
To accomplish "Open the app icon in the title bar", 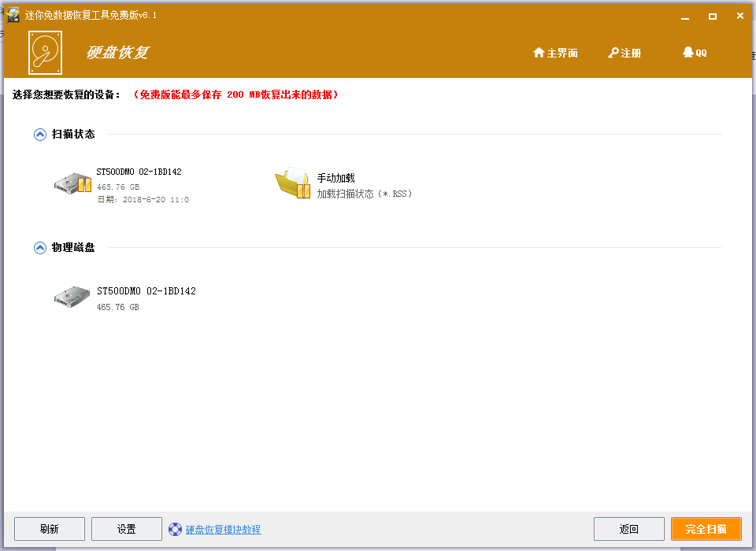I will pos(13,15).
